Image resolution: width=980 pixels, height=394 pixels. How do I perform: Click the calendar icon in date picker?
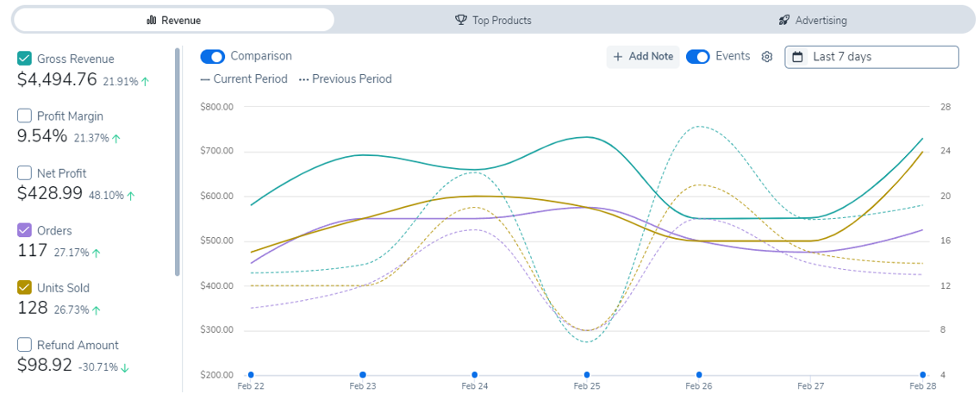point(798,57)
